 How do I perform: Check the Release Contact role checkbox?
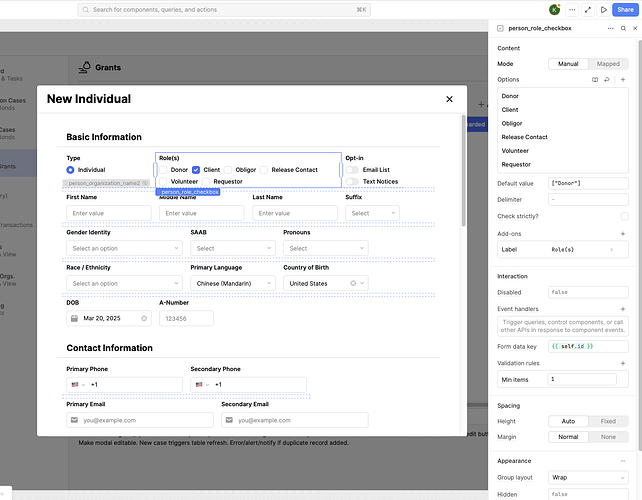[x=264, y=170]
